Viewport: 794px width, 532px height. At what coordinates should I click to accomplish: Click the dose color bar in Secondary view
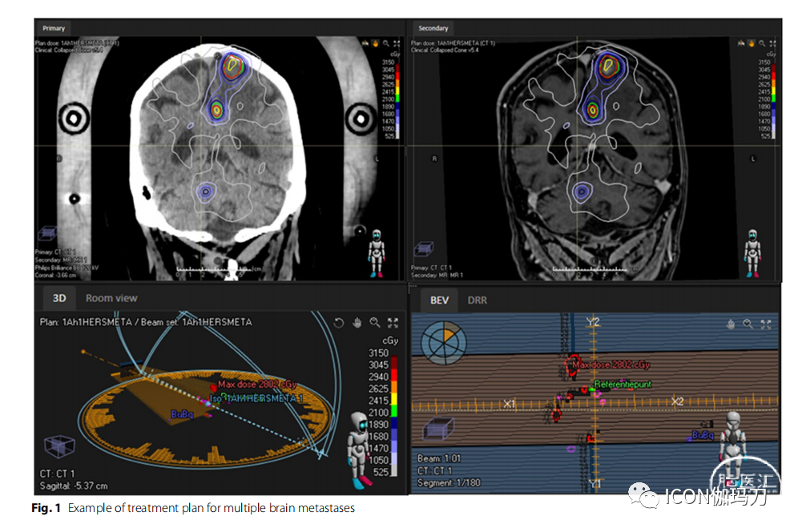tap(773, 100)
